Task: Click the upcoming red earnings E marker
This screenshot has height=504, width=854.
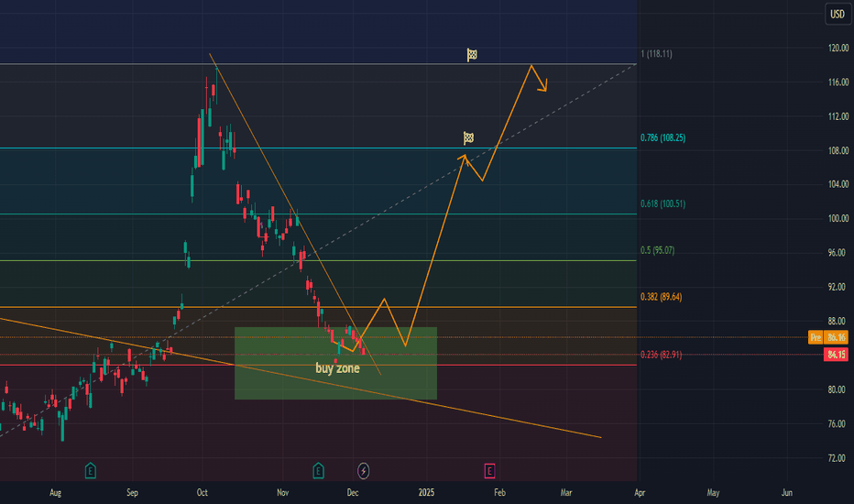Action: tap(489, 471)
